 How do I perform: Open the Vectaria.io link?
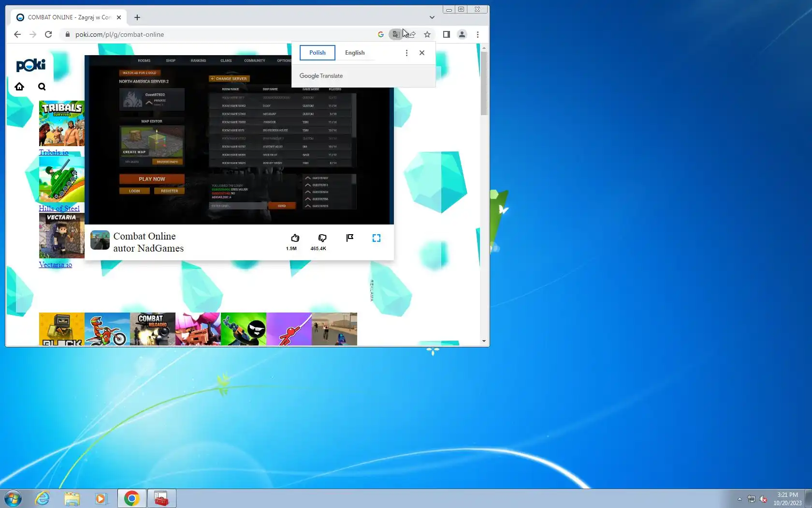pyautogui.click(x=56, y=265)
